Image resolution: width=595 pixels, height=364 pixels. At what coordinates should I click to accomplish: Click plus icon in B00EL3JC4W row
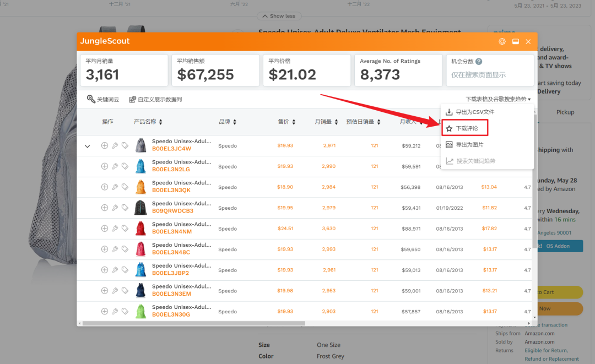tap(104, 145)
